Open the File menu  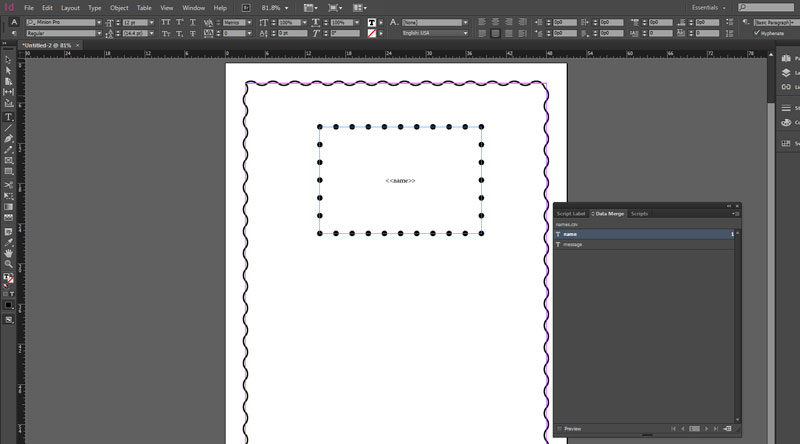pos(29,8)
